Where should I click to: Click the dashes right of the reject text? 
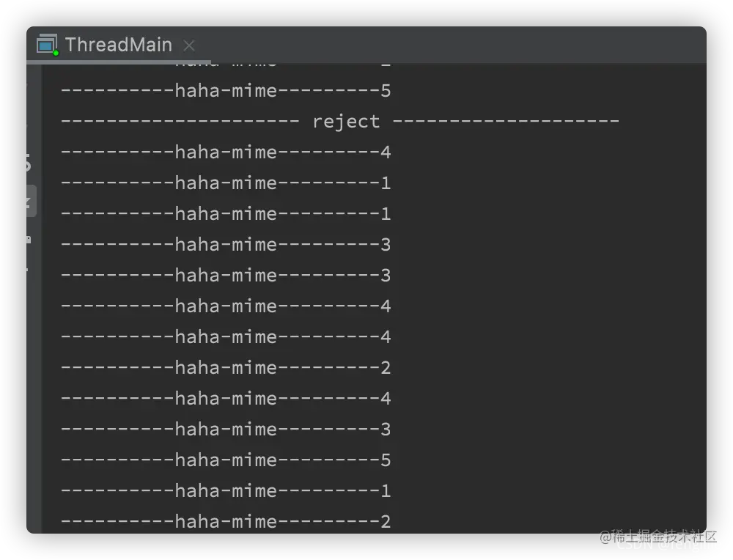click(x=507, y=121)
